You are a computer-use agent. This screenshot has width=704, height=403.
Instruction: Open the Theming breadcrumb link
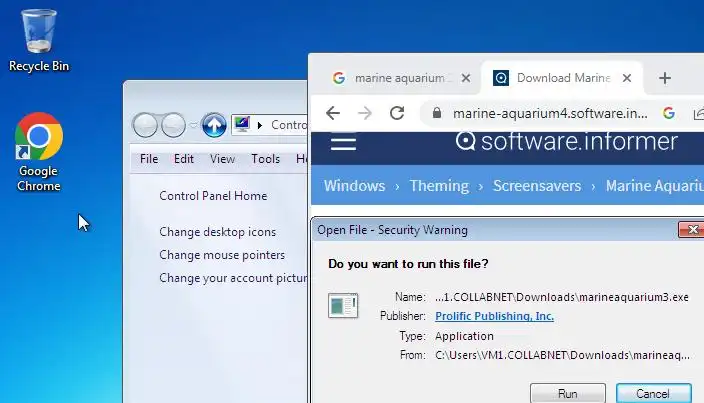(x=439, y=186)
